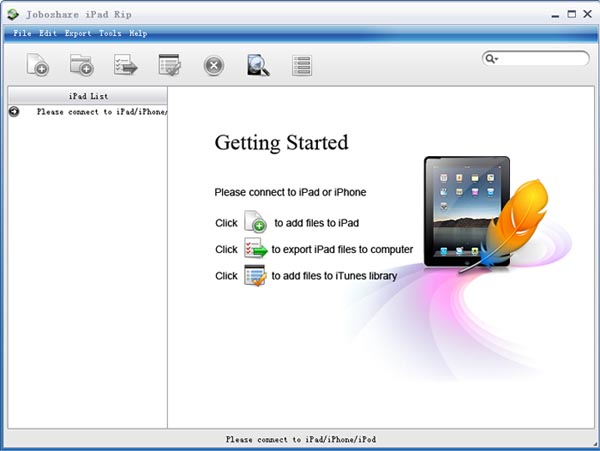Focus the search input field
Screen dimensions: 600x451
543,59
